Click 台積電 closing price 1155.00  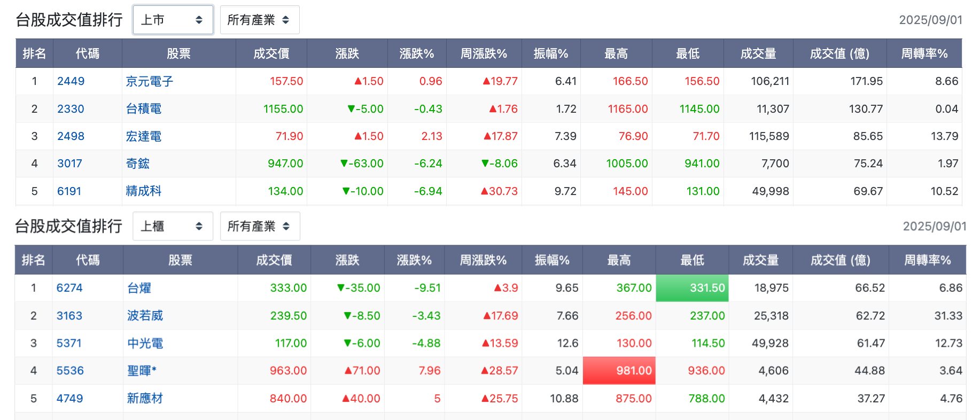point(283,109)
